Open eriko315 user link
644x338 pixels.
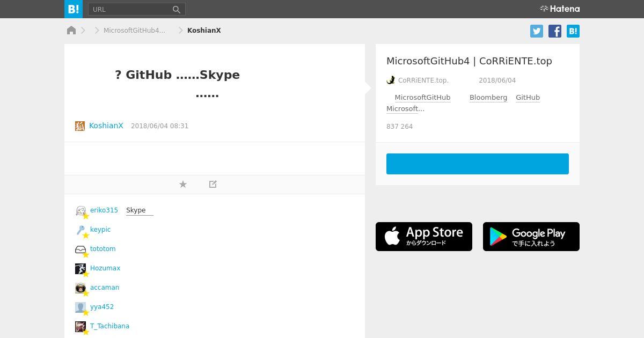(x=104, y=210)
